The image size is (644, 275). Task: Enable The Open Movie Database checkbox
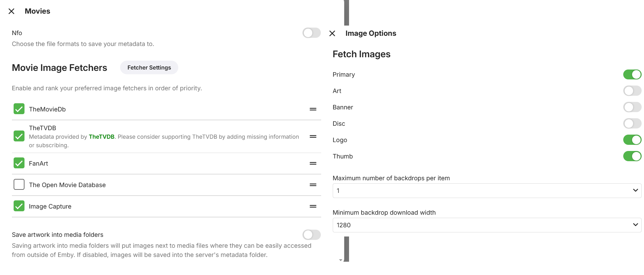tap(19, 185)
